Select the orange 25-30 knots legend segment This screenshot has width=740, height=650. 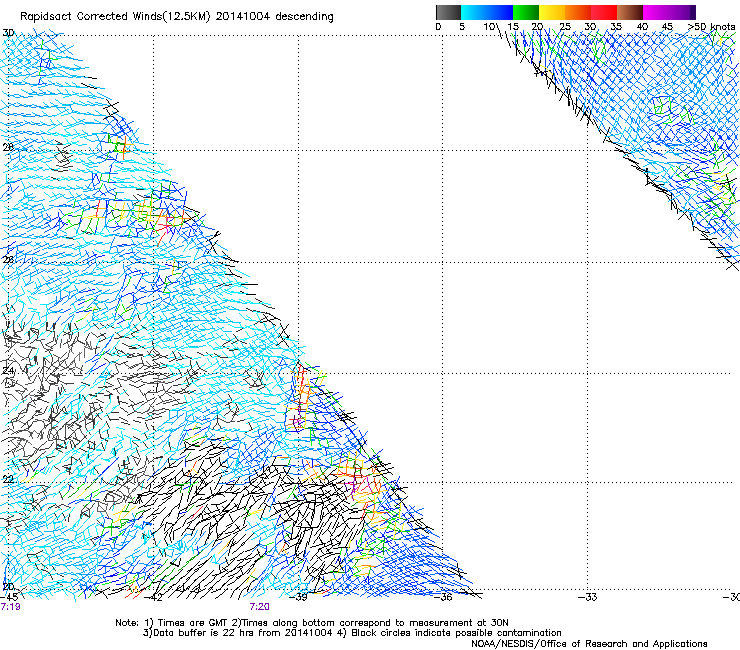point(578,12)
